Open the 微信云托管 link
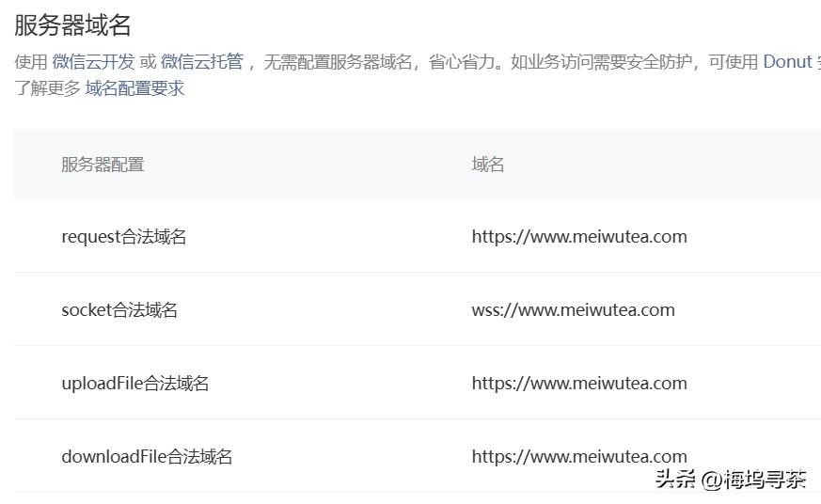 click(x=201, y=62)
